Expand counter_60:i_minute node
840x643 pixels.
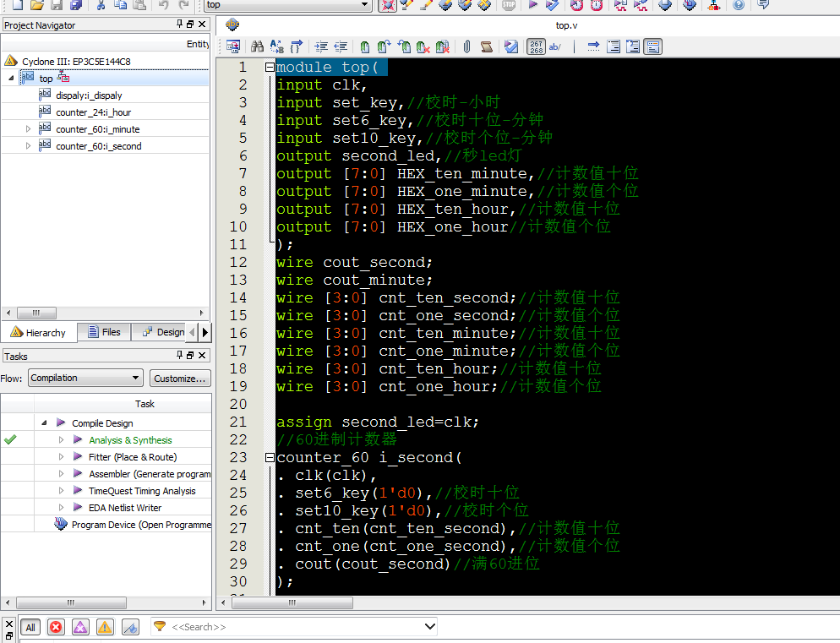coord(29,129)
